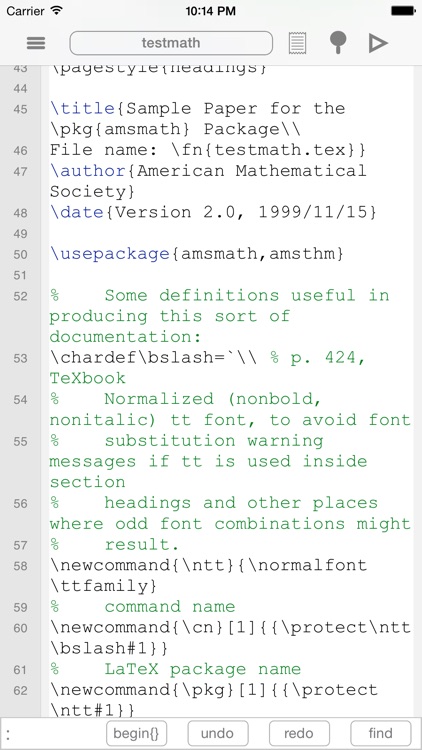Click the 'Society}' text
The width and height of the screenshot is (422, 750).
[93, 191]
